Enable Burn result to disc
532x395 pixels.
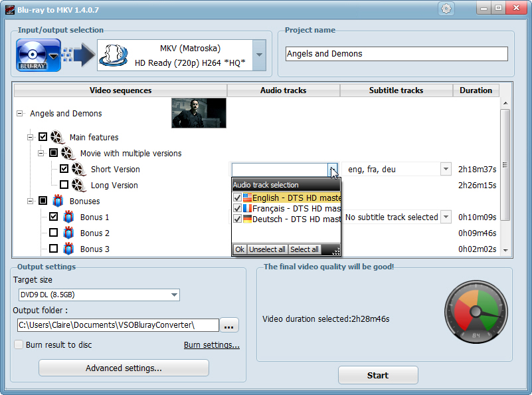[19, 344]
